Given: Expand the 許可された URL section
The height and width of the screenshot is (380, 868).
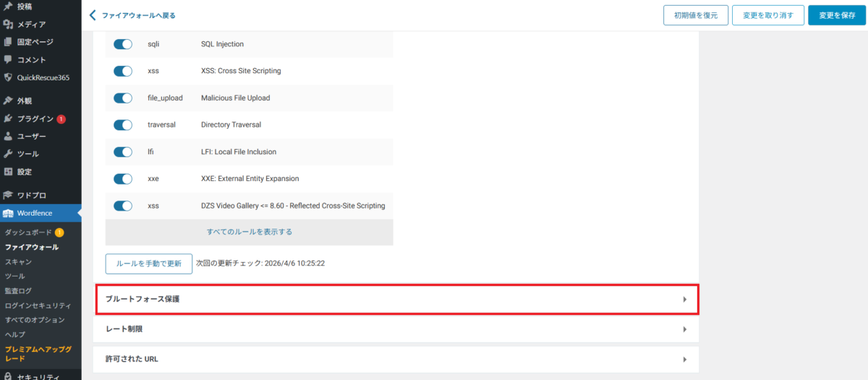Looking at the screenshot, I should pos(396,359).
